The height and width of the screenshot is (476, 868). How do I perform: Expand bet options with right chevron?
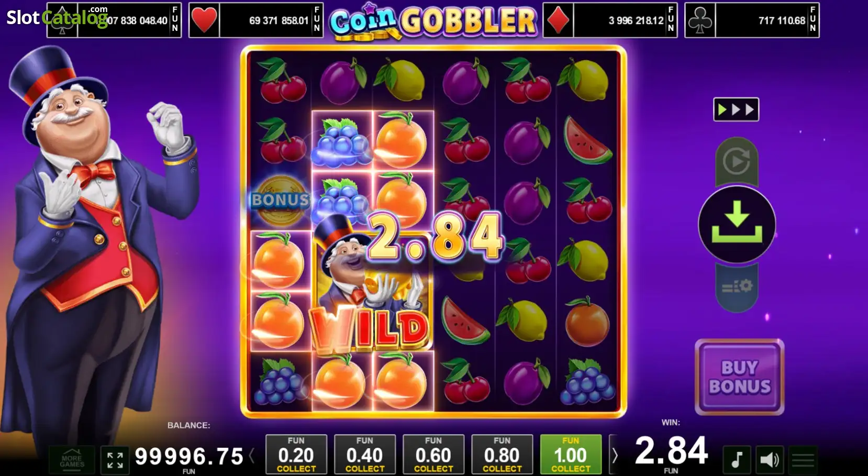615,456
